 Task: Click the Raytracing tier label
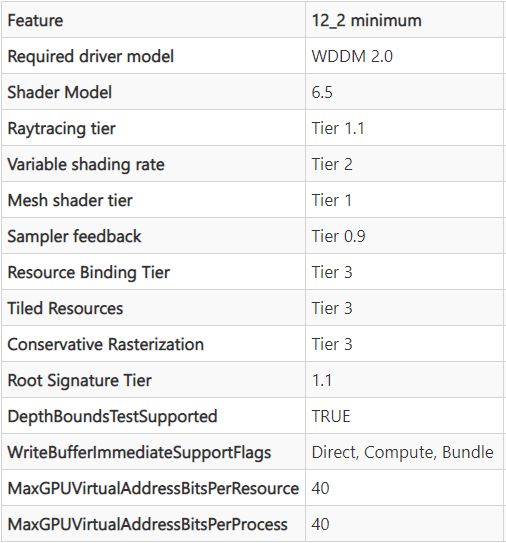click(61, 128)
